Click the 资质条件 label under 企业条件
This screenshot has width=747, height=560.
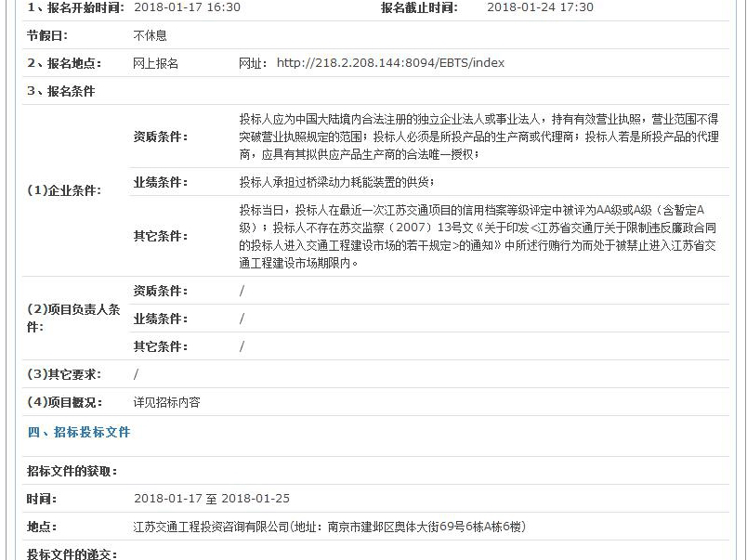pos(161,137)
